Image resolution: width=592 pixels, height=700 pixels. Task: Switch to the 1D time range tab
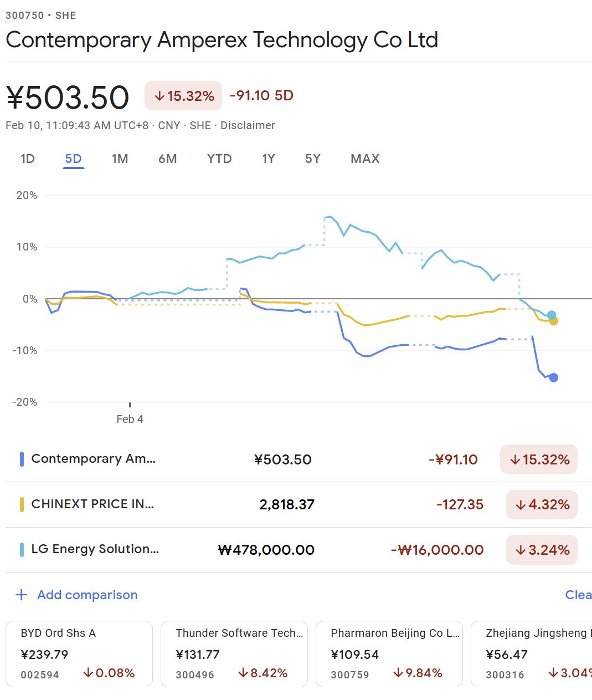coord(28,159)
